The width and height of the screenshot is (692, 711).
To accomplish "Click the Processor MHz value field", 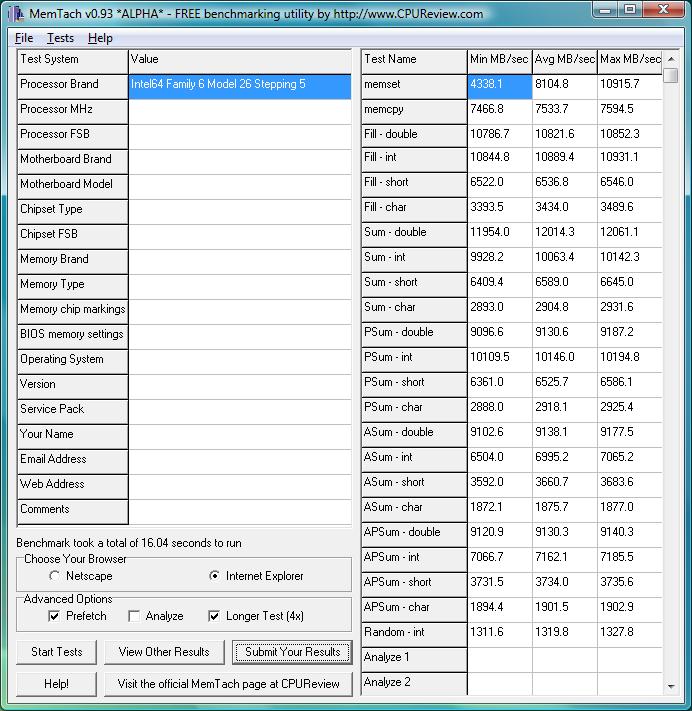I will click(240, 110).
